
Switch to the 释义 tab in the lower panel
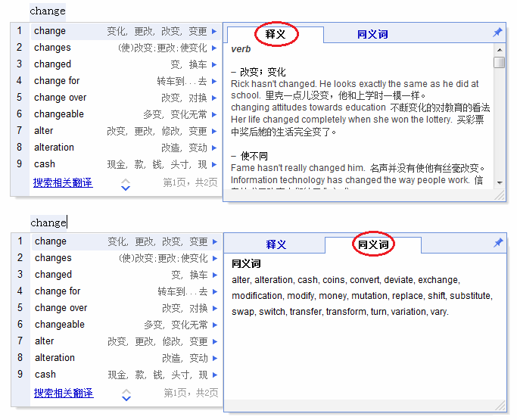pos(276,244)
